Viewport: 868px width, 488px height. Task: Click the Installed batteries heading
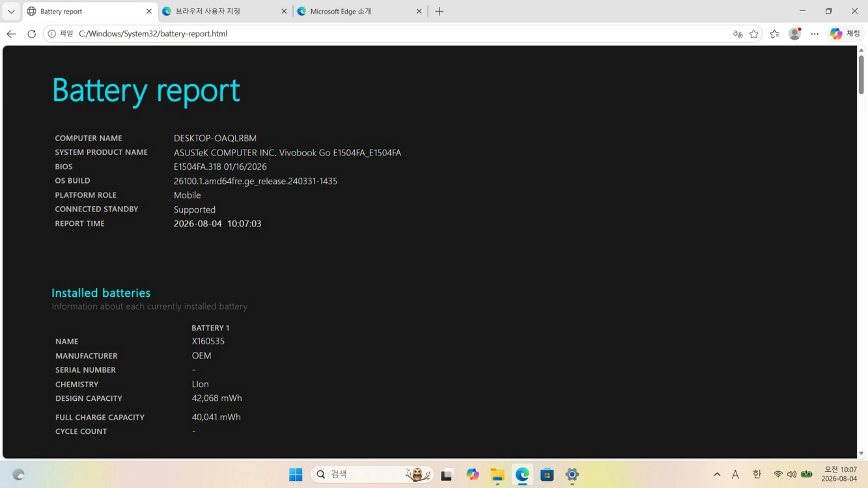click(x=101, y=293)
